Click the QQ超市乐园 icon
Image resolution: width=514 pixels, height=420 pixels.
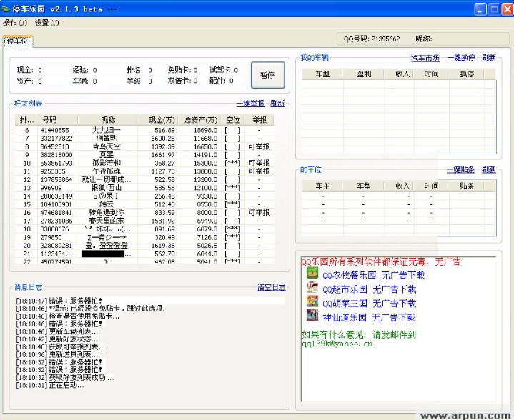[x=312, y=288]
